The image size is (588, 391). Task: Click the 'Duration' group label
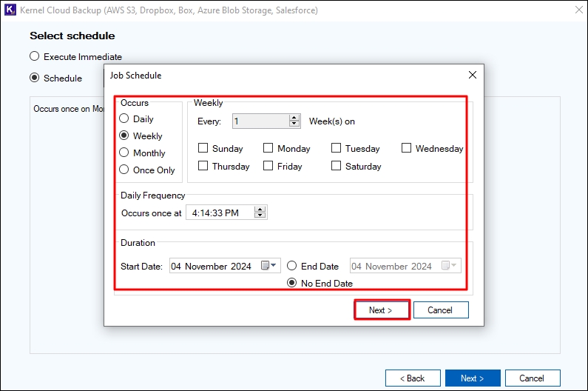coord(138,243)
